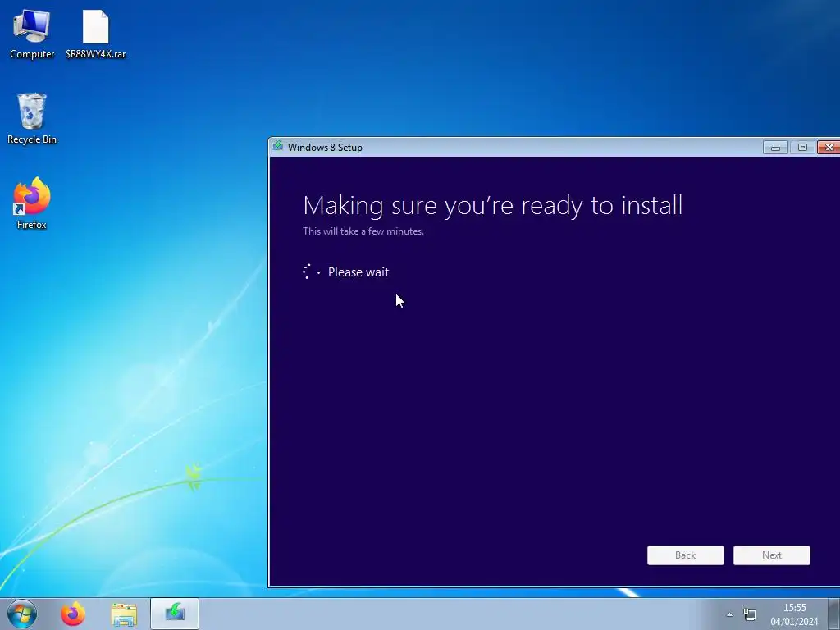The image size is (840, 630).
Task: Select the Firefox desktop shortcut
Action: tap(32, 203)
